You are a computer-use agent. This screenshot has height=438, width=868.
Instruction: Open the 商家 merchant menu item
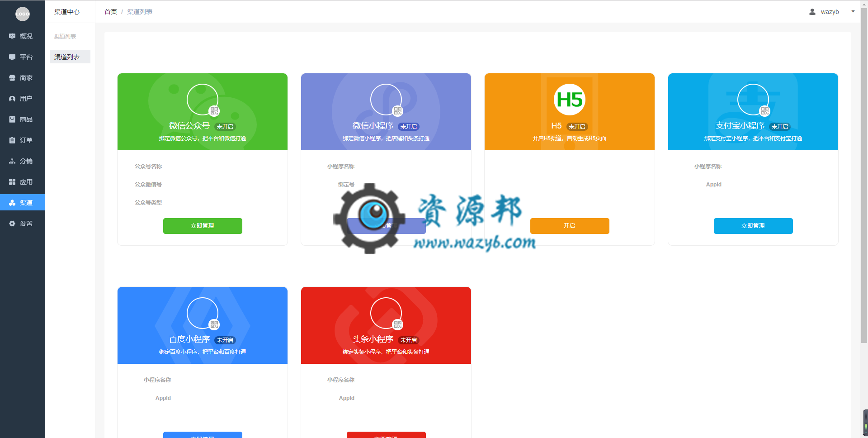(23, 78)
